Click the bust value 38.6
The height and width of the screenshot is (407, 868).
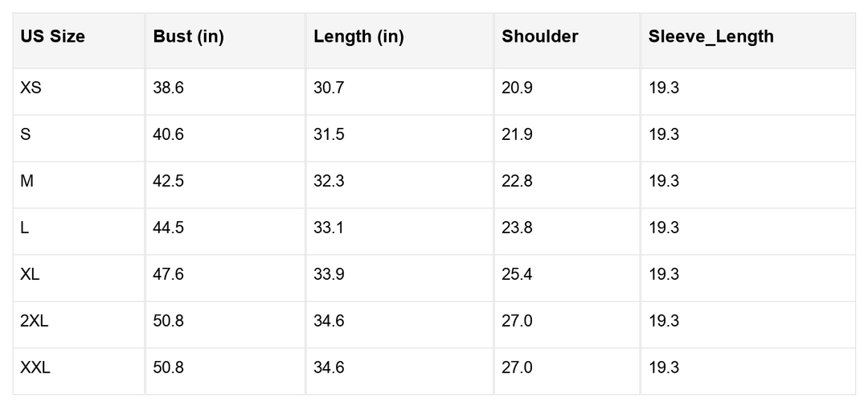click(x=168, y=88)
